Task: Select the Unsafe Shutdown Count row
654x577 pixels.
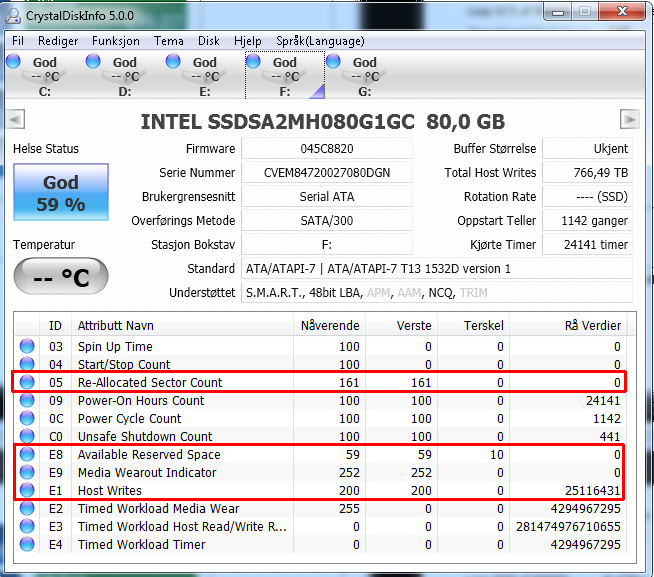Action: (x=321, y=436)
